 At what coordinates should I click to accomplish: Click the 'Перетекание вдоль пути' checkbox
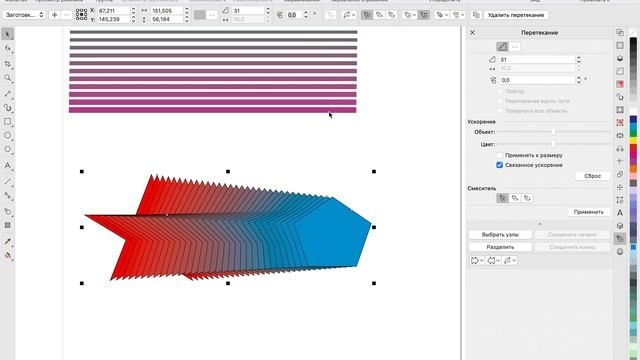tap(500, 101)
